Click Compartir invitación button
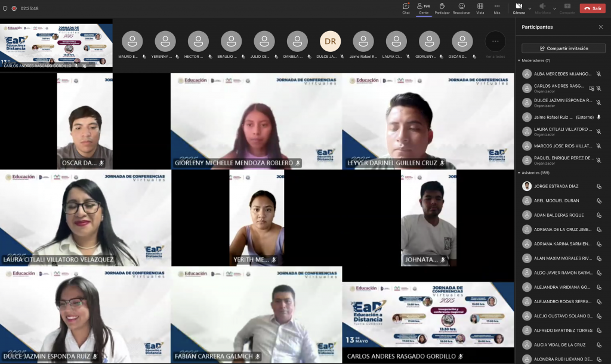Image resolution: width=611 pixels, height=364 pixels. 563,48
